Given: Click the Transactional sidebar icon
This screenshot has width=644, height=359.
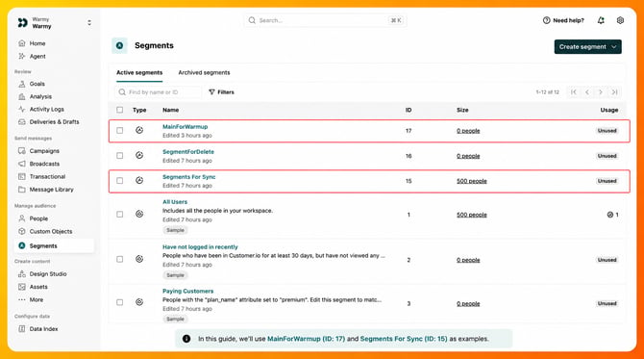Looking at the screenshot, I should [22, 176].
